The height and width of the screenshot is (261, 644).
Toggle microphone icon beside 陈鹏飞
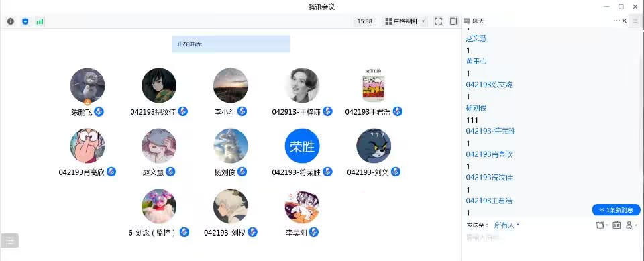click(x=99, y=111)
